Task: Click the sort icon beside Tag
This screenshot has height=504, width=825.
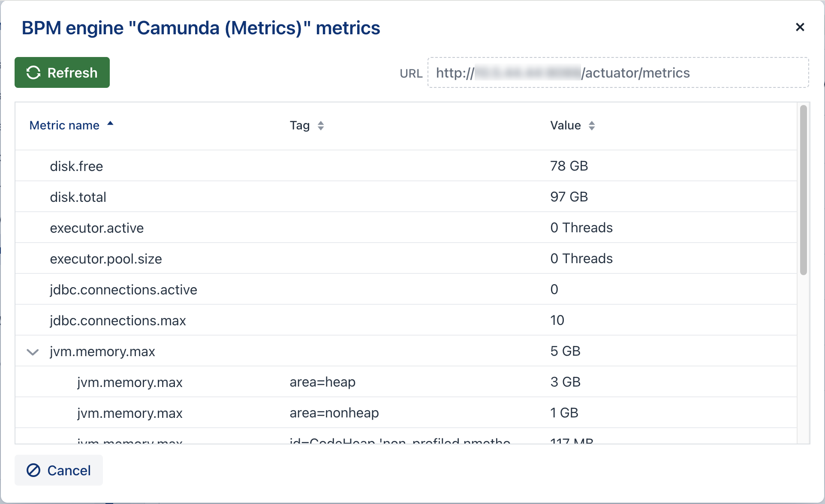Action: pyautogui.click(x=321, y=126)
